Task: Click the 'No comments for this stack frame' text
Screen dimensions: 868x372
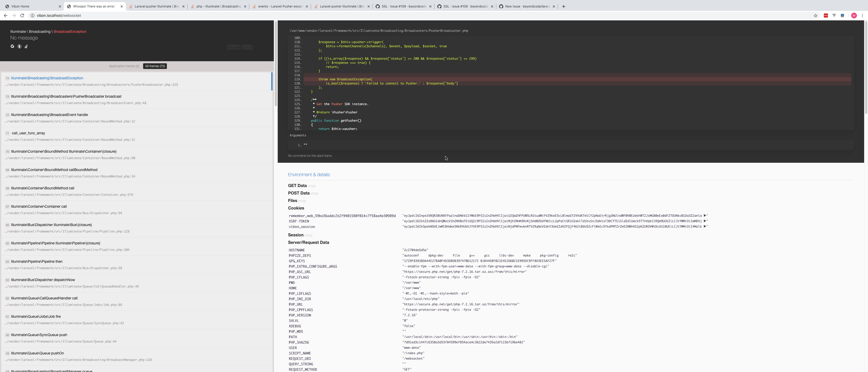Action: (310, 156)
